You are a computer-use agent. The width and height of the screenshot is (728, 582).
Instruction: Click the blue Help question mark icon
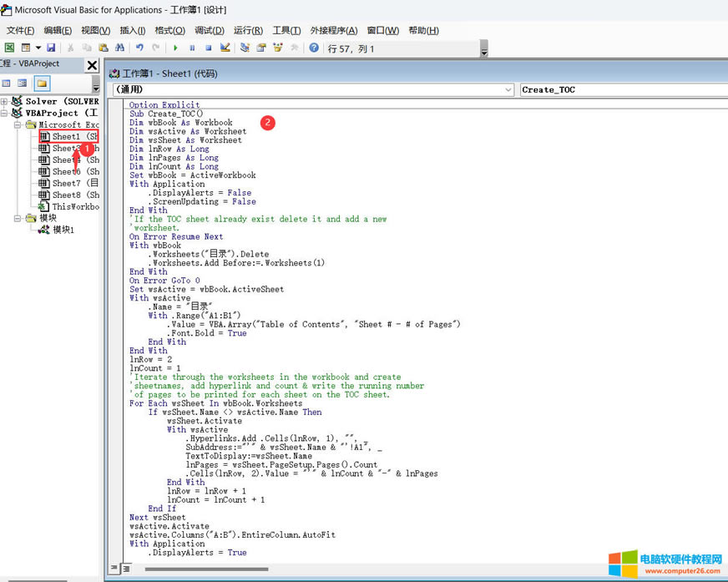point(314,48)
